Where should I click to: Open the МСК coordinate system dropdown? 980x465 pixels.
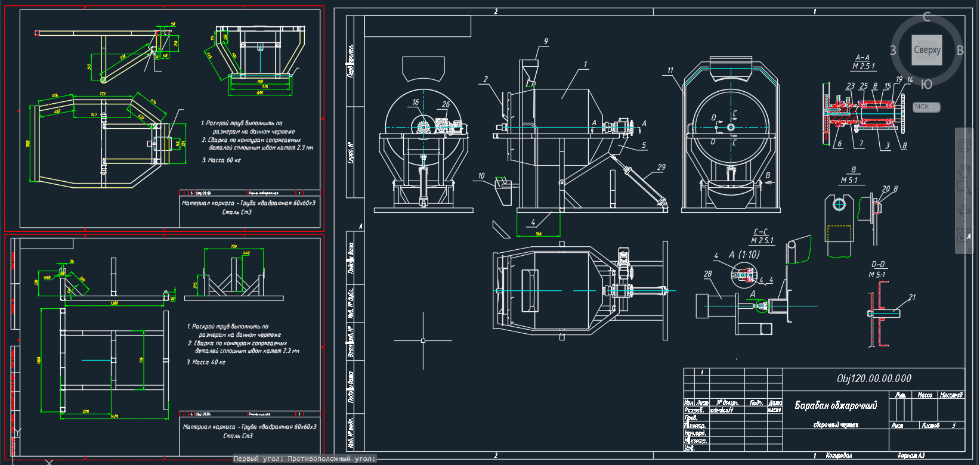tap(926, 107)
